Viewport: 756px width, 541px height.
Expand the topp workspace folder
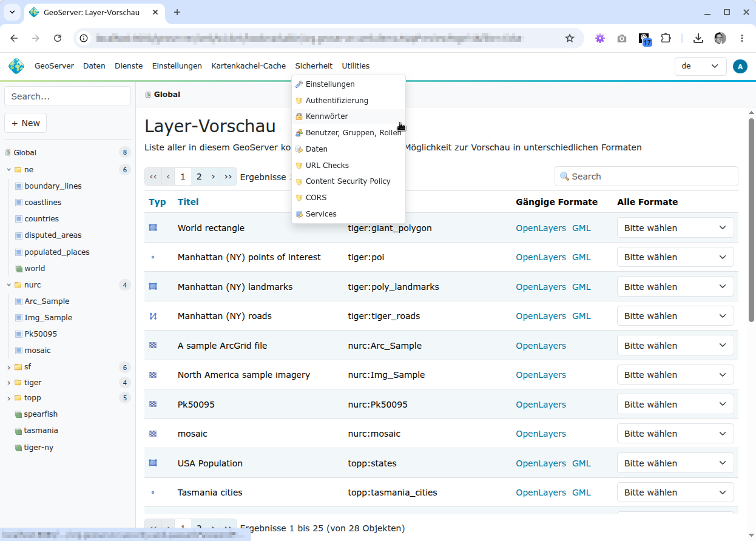click(8, 398)
